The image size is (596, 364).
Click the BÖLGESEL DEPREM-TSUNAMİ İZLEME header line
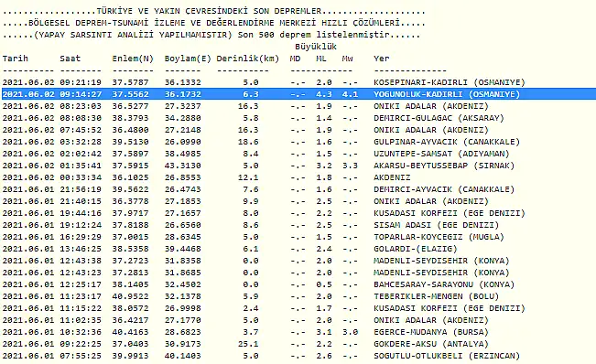point(214,23)
